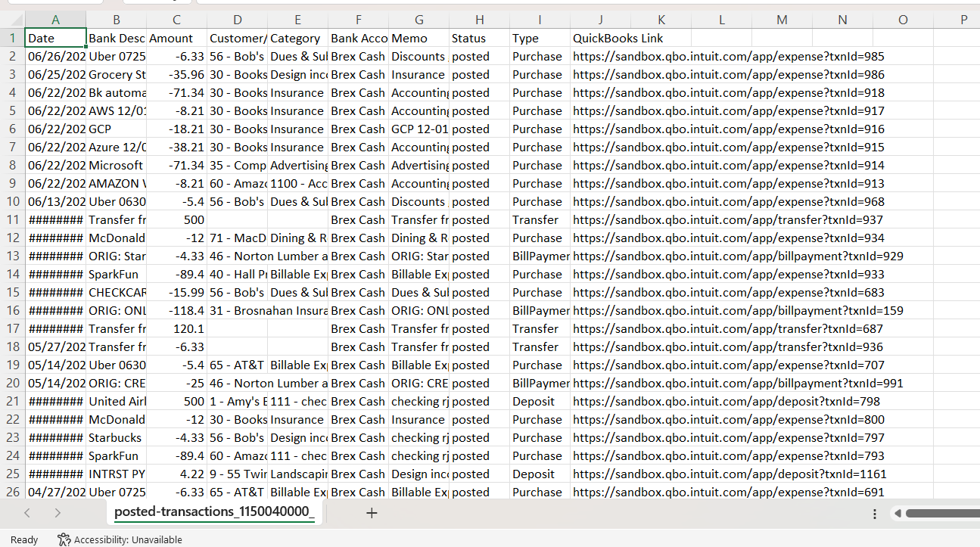Click the Amount header cell
The width and height of the screenshot is (980, 547).
[x=176, y=38]
